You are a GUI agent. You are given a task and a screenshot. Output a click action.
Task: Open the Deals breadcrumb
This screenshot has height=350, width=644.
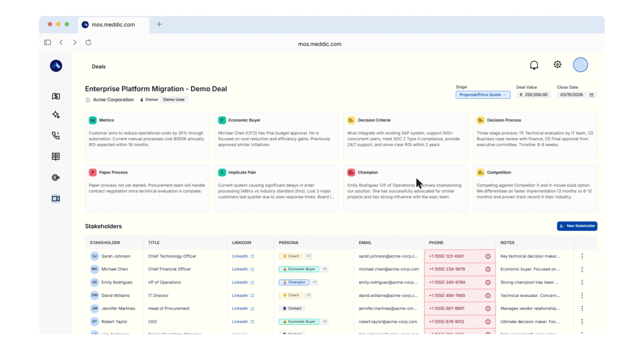(x=98, y=66)
